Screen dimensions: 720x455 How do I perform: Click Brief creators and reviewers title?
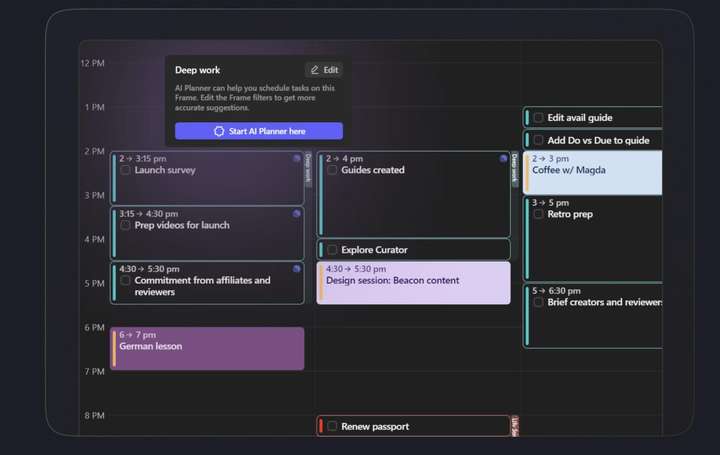coord(605,302)
